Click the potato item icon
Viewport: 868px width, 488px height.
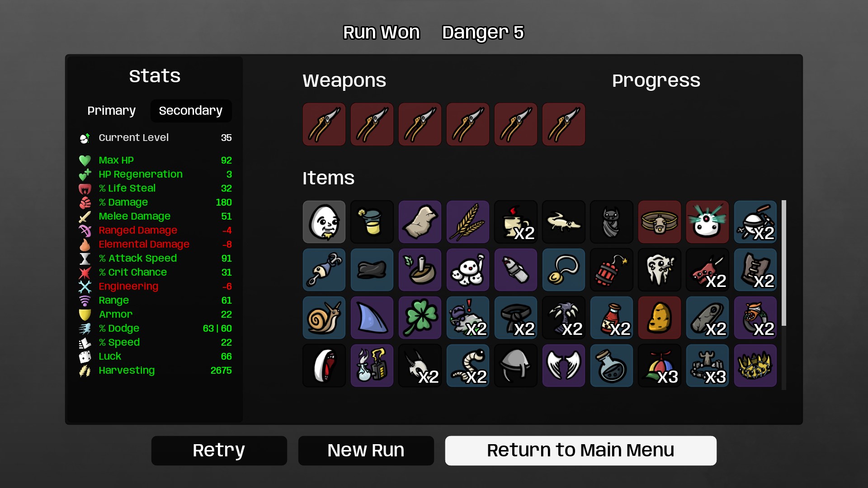[x=660, y=318]
